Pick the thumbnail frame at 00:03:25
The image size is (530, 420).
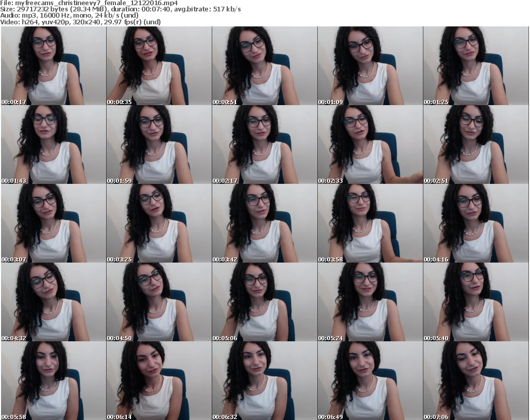159,224
